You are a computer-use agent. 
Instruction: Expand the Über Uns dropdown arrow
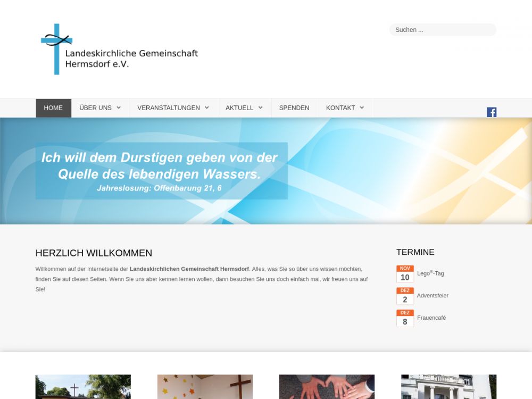[119, 108]
